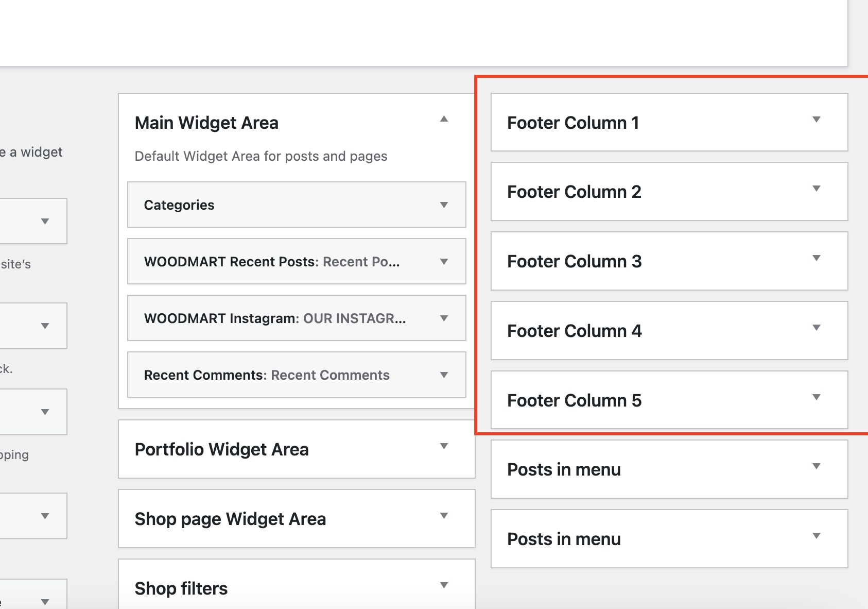Expand Footer Column 4 arrow
This screenshot has width=868, height=609.
(816, 328)
